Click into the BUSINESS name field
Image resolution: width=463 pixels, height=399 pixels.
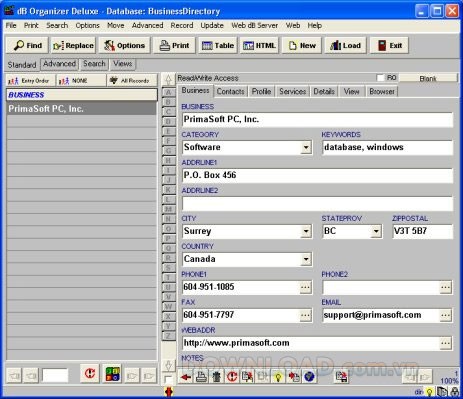tap(317, 119)
